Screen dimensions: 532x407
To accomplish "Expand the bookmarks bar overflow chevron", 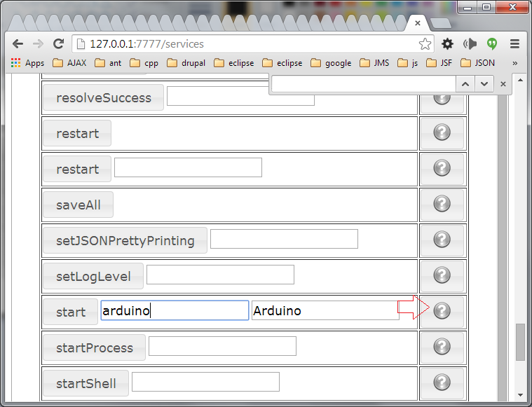I will (x=515, y=63).
